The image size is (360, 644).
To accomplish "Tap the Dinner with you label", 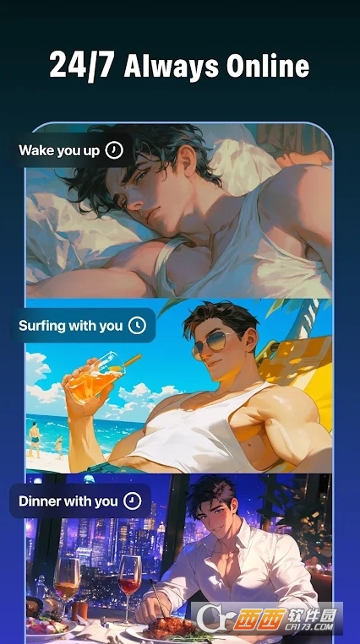I will 68,501.
